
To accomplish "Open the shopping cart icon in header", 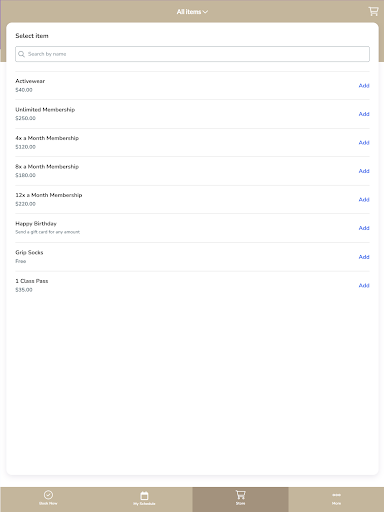I will pyautogui.click(x=373, y=11).
